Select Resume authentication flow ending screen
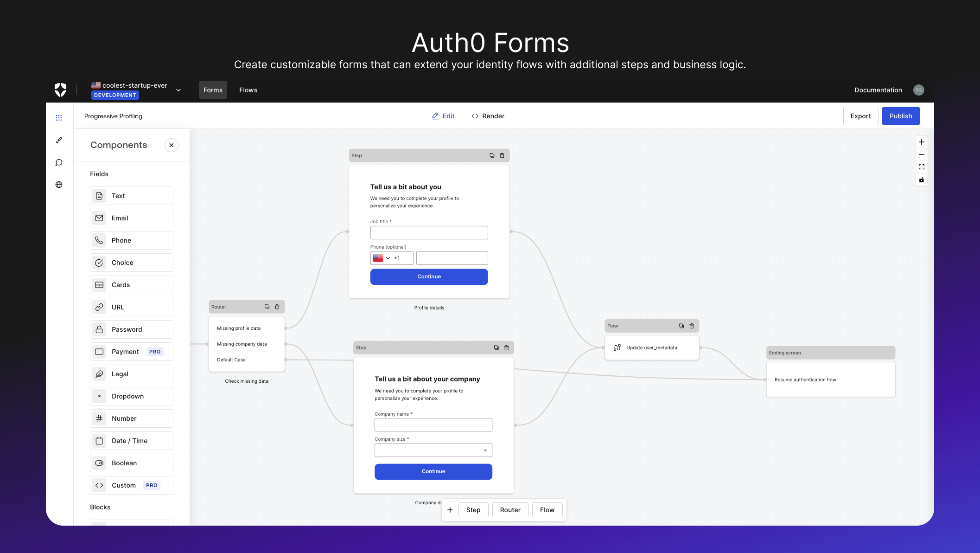Image resolution: width=980 pixels, height=553 pixels. tap(831, 379)
